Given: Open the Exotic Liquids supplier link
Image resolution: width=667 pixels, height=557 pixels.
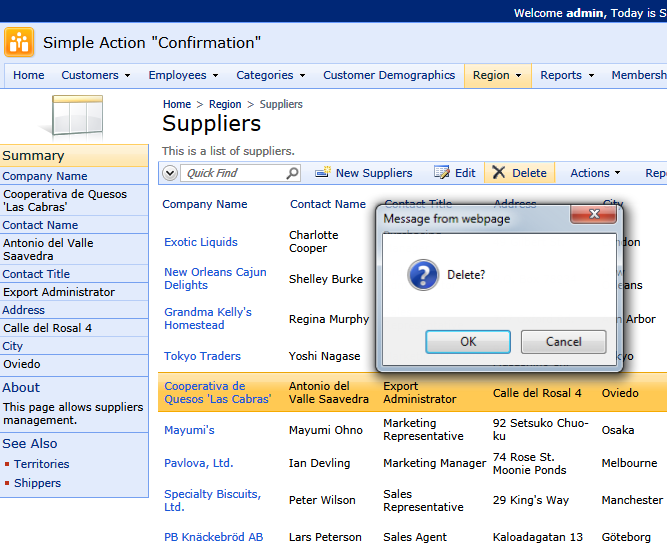Looking at the screenshot, I should (x=201, y=242).
